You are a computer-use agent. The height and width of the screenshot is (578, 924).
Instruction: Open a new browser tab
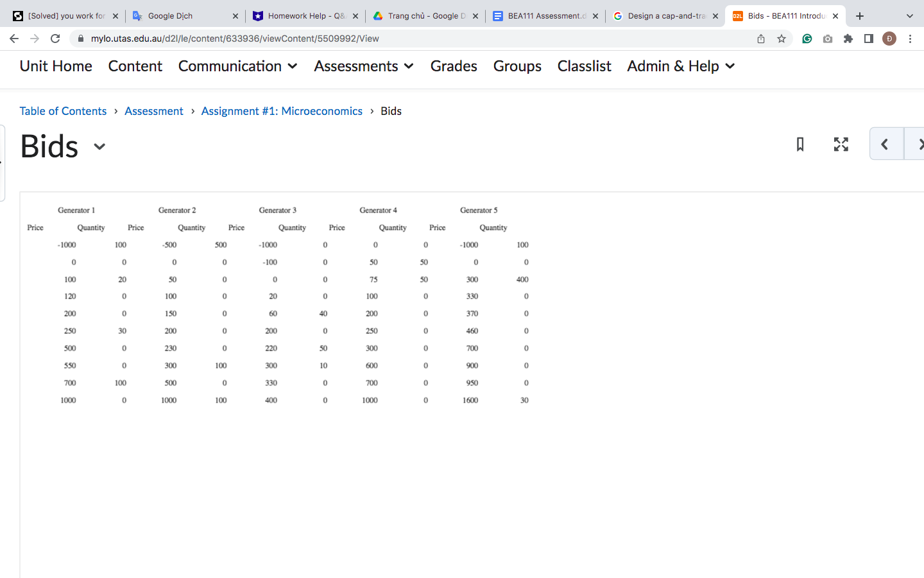point(860,16)
